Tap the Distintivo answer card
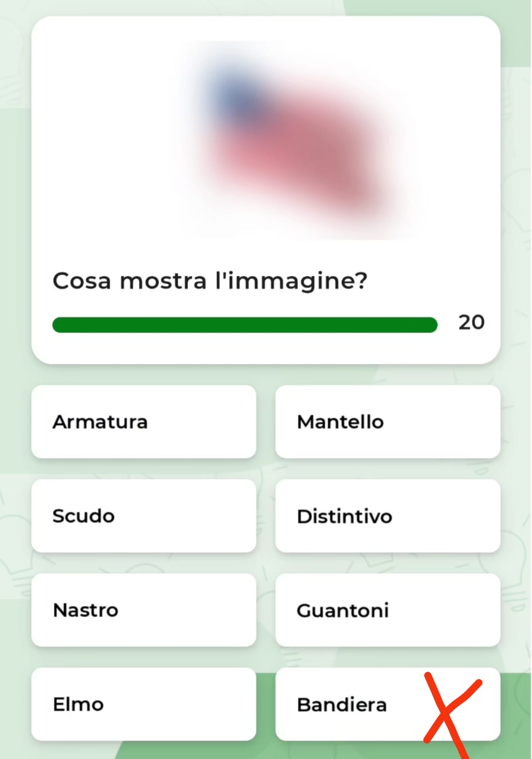Viewport: 532px width, 759px height. (x=387, y=516)
